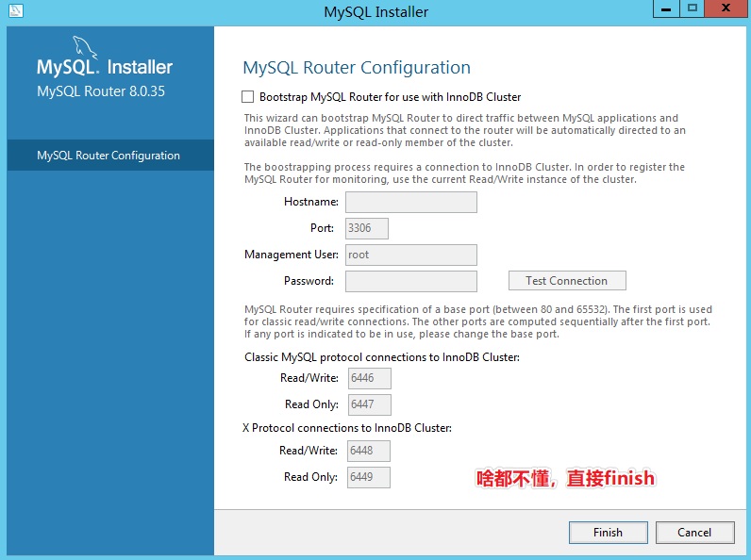The width and height of the screenshot is (751, 560).
Task: Click the Test Connection button
Action: (567, 281)
